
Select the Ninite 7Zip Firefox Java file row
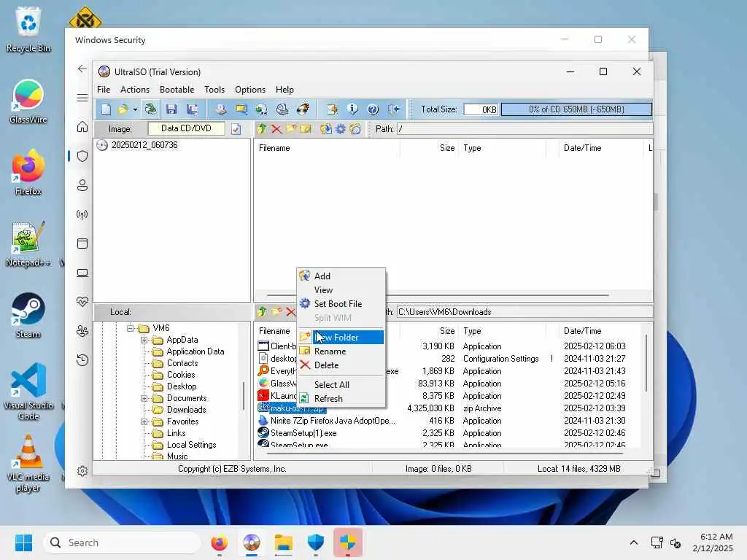point(333,421)
